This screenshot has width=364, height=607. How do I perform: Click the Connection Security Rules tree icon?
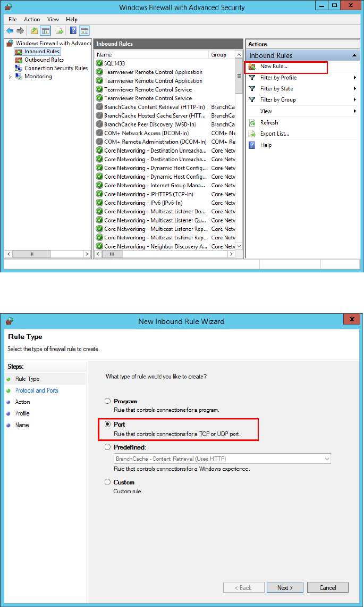18,68
